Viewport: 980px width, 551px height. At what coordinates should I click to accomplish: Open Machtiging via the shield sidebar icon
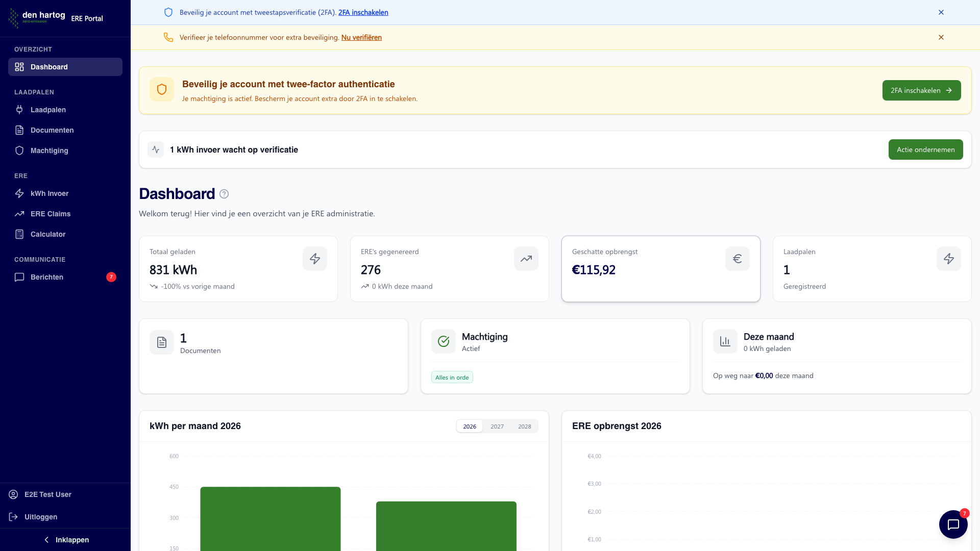(x=19, y=151)
